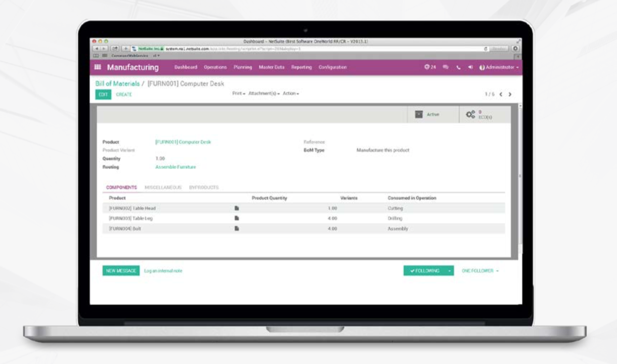Click the Cutting operation cell
617x364 pixels.
(395, 208)
